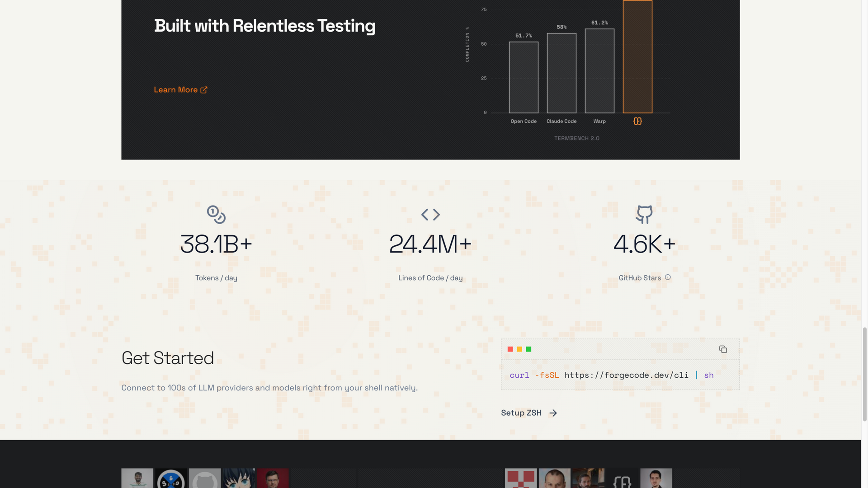Click the 38.1B+ tokens figure
Viewport: 868px width, 488px height.
click(216, 244)
